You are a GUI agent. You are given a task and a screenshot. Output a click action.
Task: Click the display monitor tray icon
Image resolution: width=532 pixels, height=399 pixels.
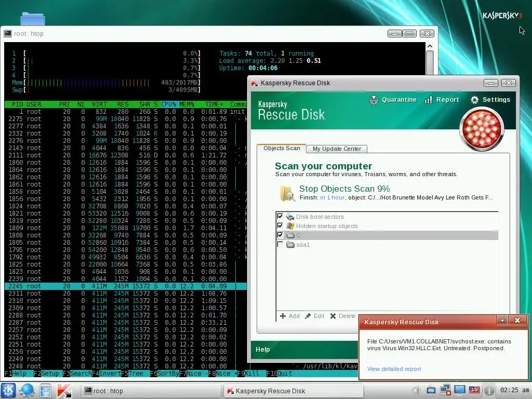(x=460, y=390)
